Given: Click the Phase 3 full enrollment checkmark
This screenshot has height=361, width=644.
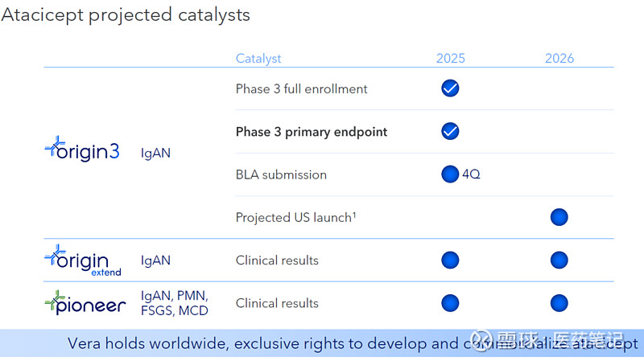Looking at the screenshot, I should 450,88.
